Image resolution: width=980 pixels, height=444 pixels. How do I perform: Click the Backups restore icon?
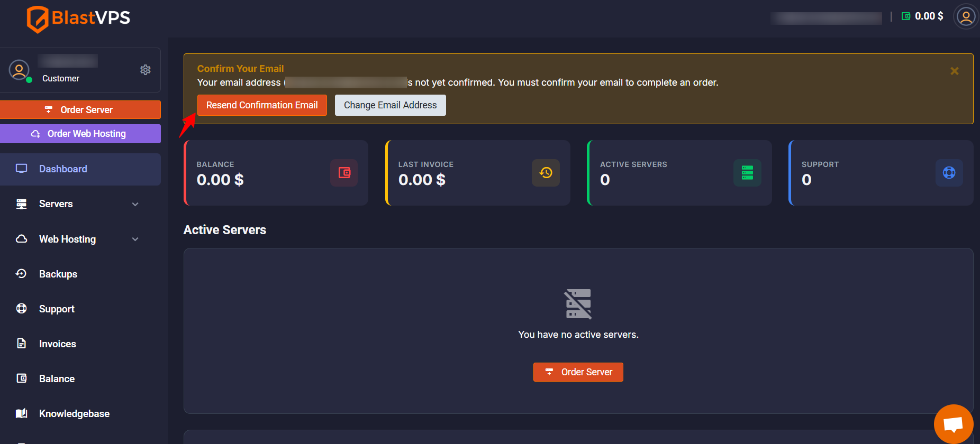click(x=22, y=273)
